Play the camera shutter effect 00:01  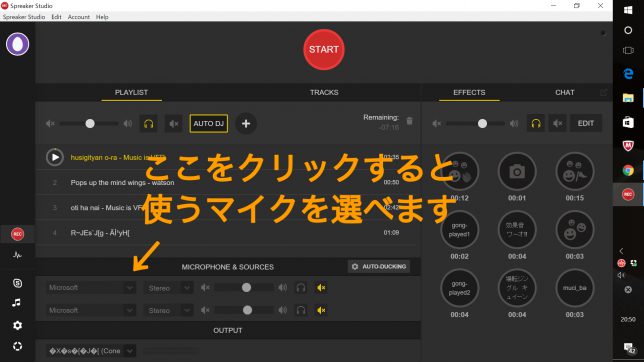click(517, 171)
